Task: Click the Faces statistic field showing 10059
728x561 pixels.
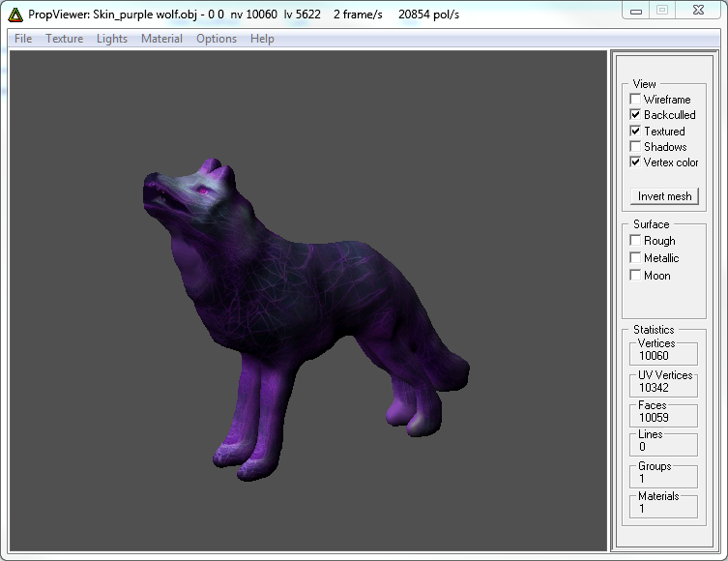Action: pyautogui.click(x=665, y=418)
